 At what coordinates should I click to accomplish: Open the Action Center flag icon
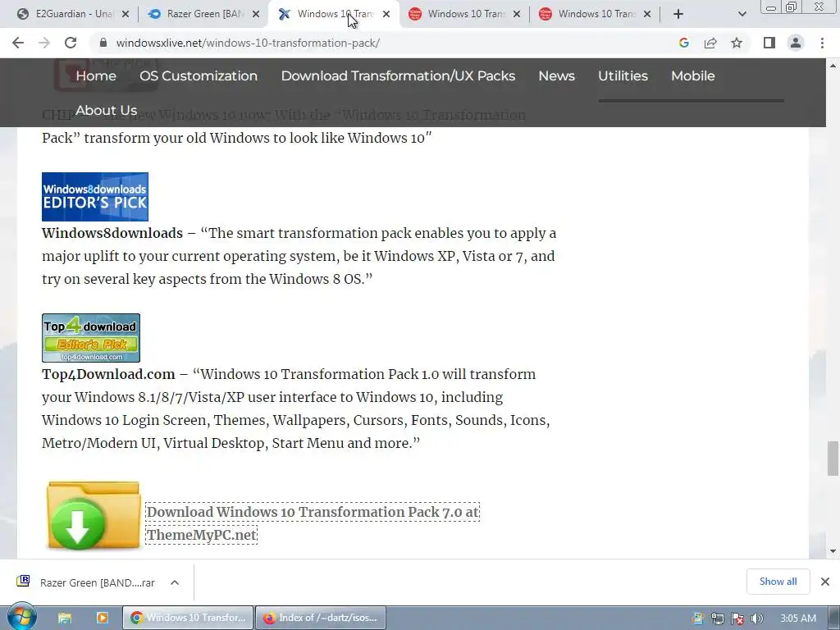pyautogui.click(x=737, y=619)
